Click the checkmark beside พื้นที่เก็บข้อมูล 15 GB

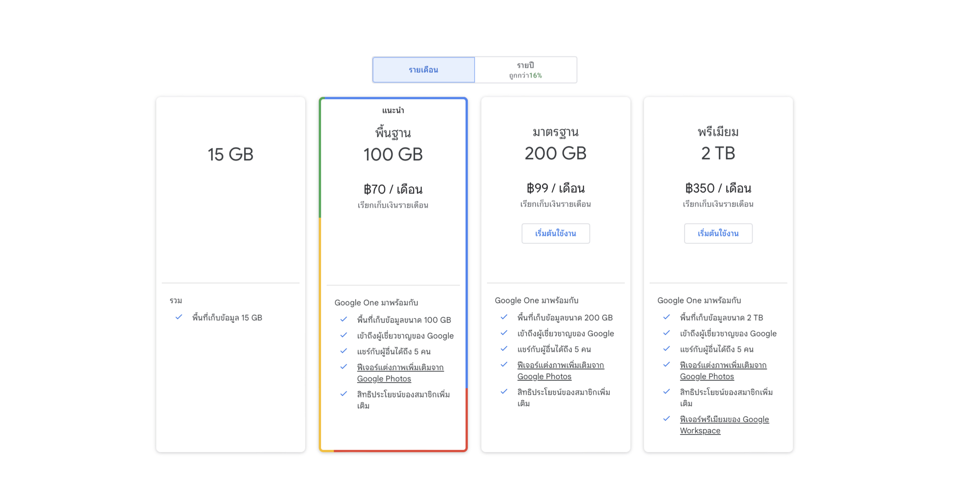(179, 317)
